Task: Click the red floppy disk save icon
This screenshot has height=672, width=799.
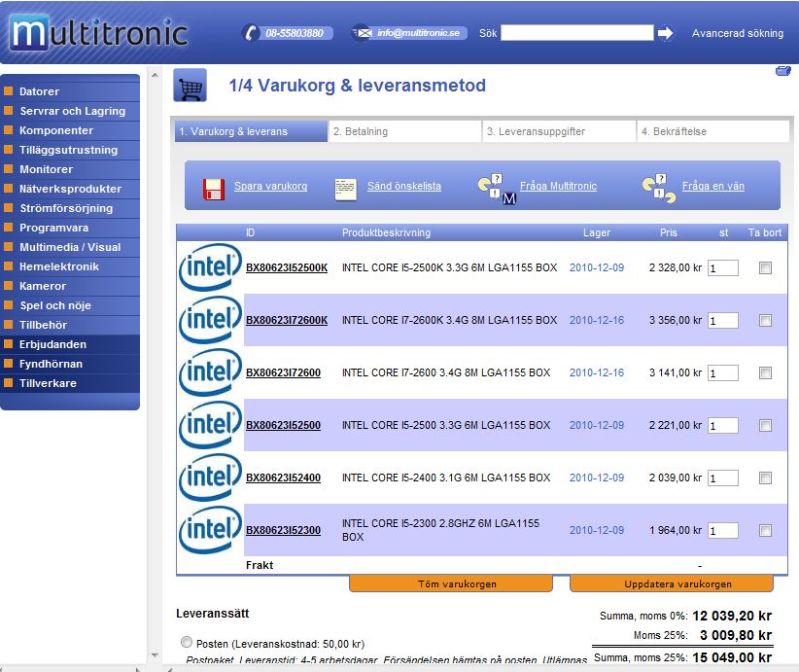Action: (x=214, y=189)
